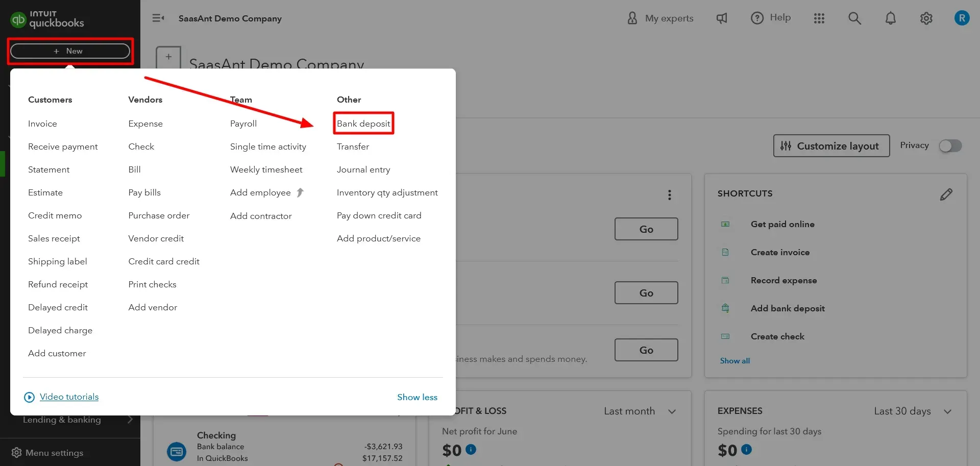Click the info icon beside net profit $0
This screenshot has height=466, width=980.
(471, 449)
